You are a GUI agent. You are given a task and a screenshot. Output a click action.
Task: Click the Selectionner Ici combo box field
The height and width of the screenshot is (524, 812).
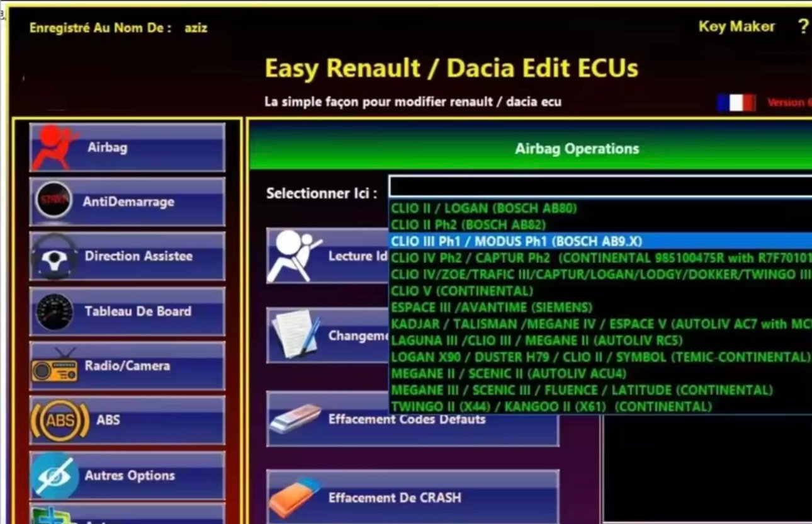coord(601,186)
